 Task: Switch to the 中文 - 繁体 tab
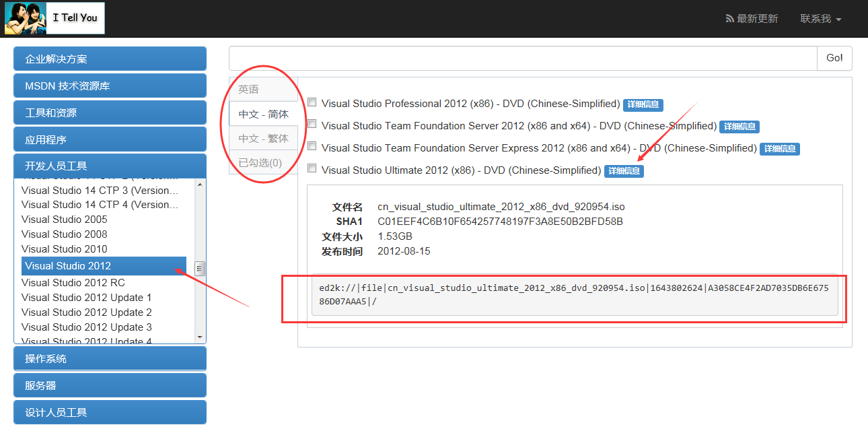point(263,138)
